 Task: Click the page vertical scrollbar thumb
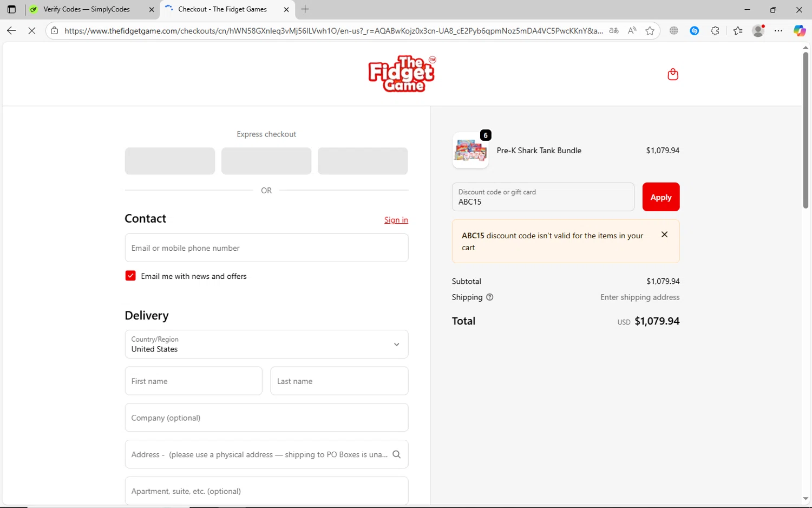coord(806,130)
